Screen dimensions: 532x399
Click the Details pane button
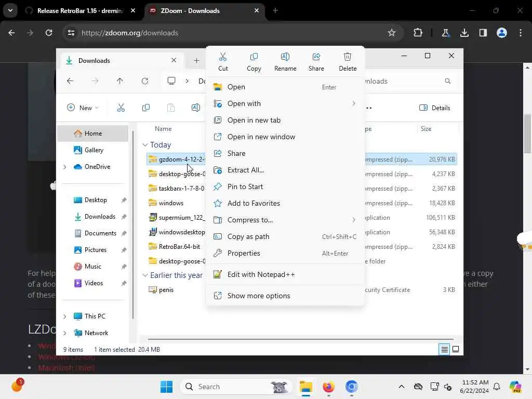(435, 108)
